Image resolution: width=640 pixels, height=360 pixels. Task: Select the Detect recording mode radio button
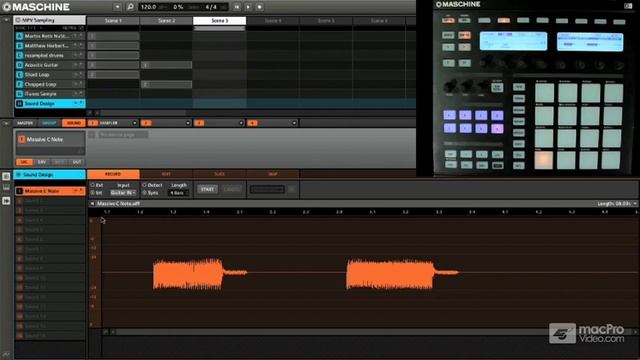pos(144,185)
